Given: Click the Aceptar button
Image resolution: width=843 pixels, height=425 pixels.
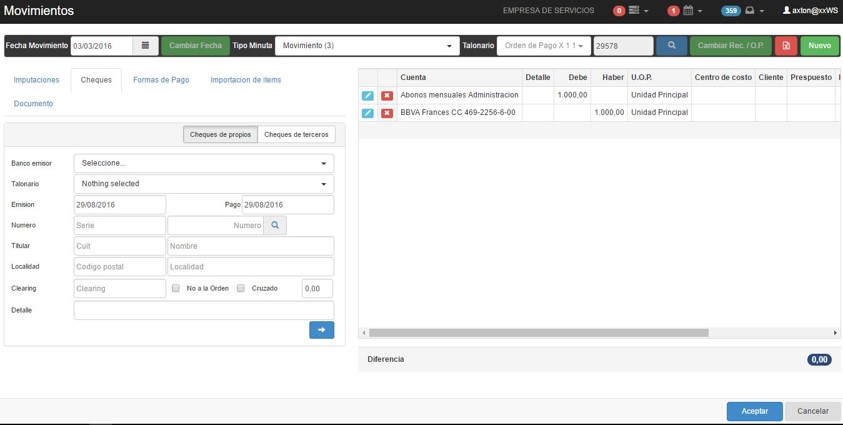Looking at the screenshot, I should click(x=754, y=411).
